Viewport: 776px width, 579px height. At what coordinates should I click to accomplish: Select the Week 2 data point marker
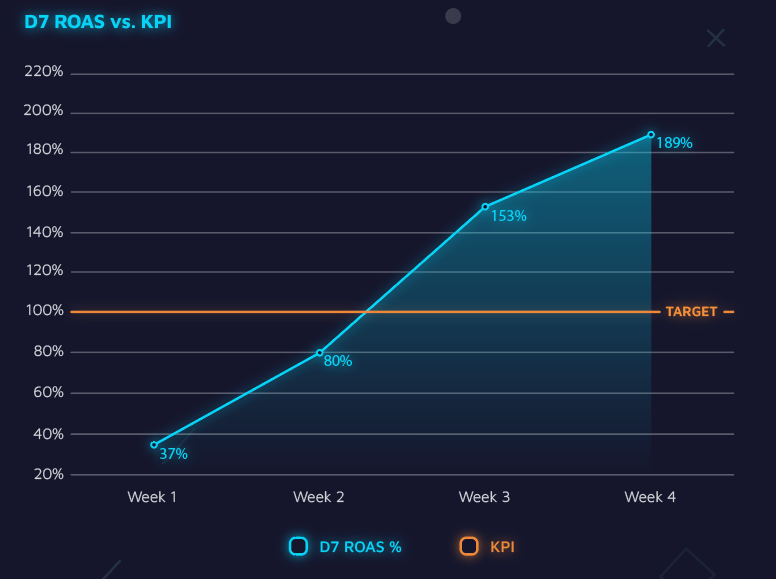tap(320, 352)
